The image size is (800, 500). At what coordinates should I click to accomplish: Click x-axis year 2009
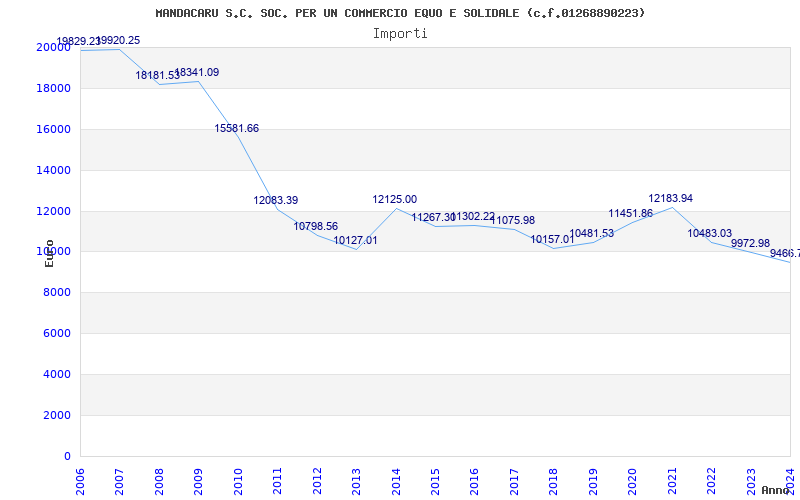click(198, 481)
